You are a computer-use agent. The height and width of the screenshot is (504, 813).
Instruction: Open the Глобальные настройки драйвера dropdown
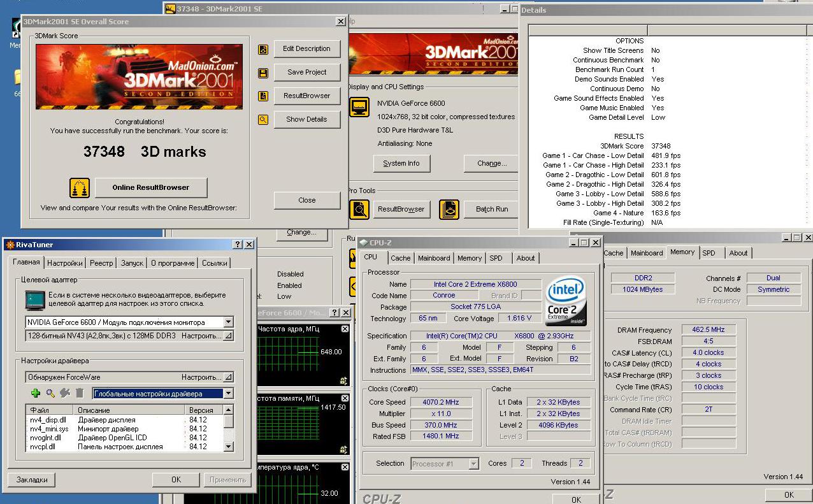[x=228, y=394]
